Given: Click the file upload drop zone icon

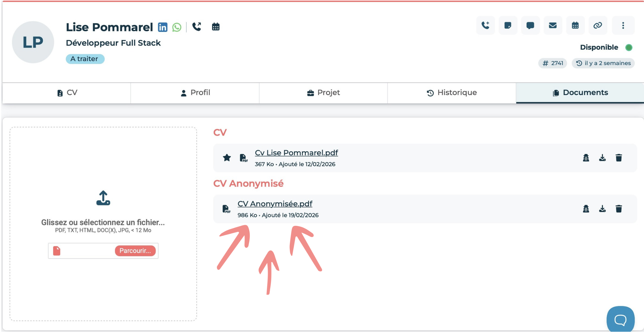Looking at the screenshot, I should click(x=103, y=198).
